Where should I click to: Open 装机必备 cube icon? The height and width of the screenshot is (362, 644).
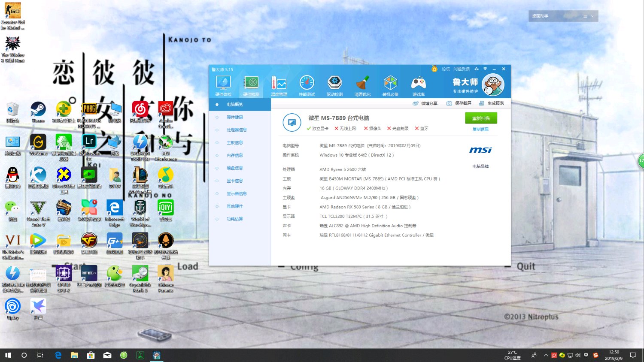[x=390, y=86]
